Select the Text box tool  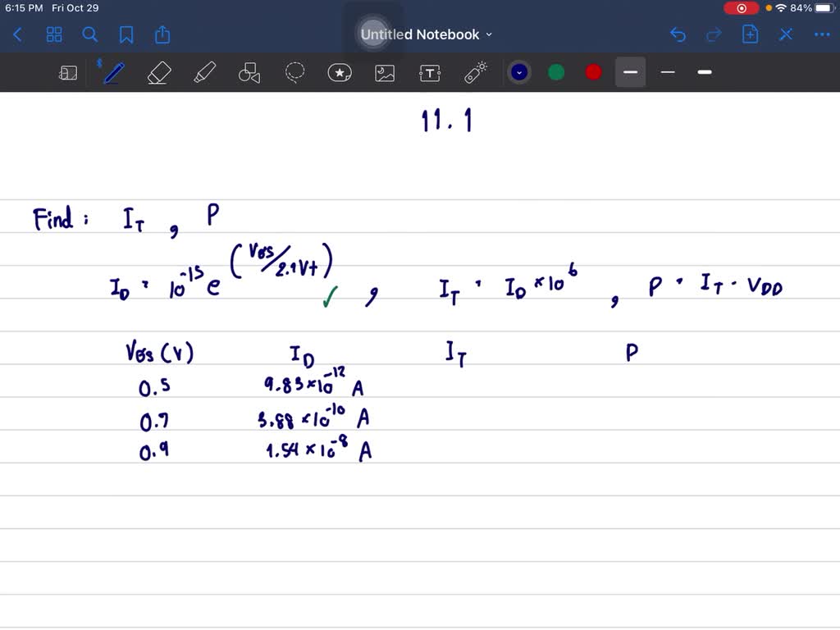coord(430,72)
